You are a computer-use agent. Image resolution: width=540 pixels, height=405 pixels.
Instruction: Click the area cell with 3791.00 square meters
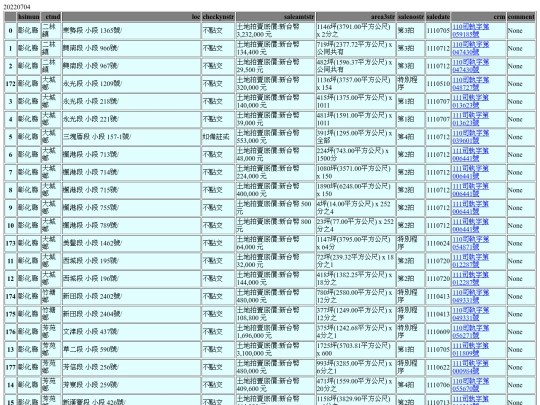356,31
